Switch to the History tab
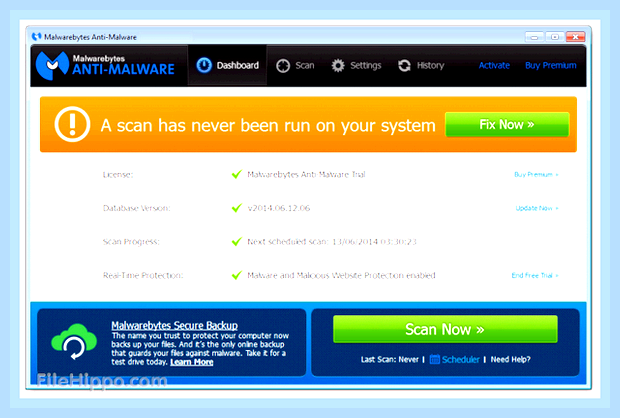Screen dimensions: 620x418 coord(421,66)
